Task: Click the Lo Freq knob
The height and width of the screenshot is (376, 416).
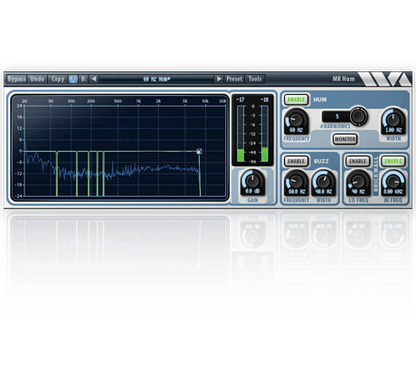Action: coord(358,181)
